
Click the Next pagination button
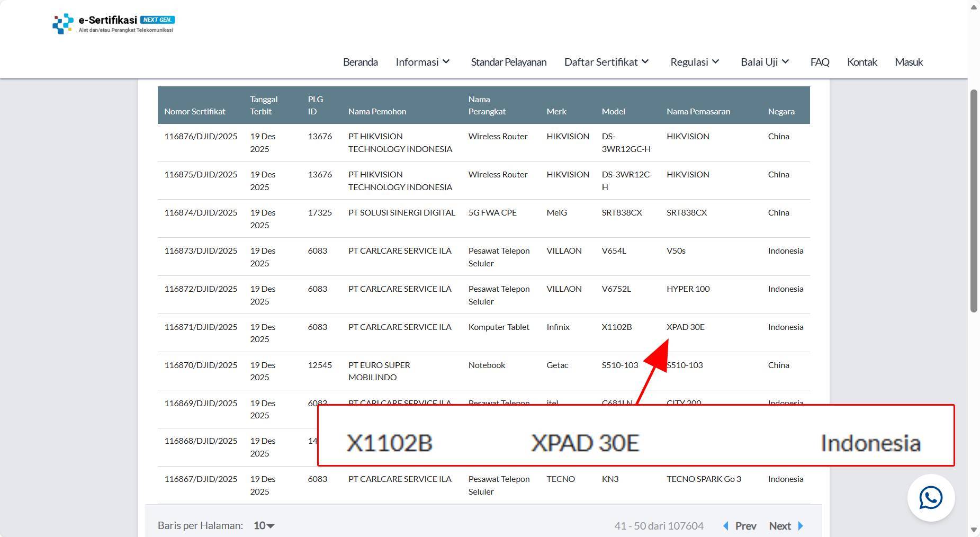[x=779, y=526]
